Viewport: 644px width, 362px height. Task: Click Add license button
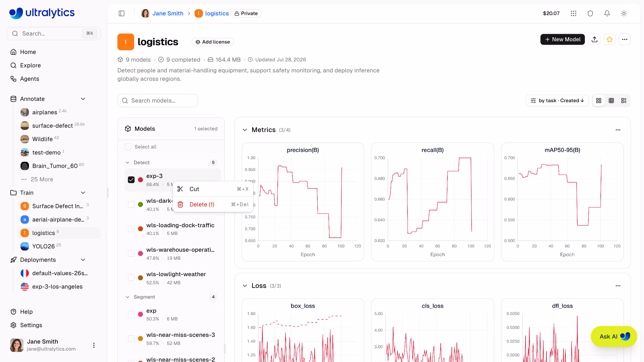[213, 42]
